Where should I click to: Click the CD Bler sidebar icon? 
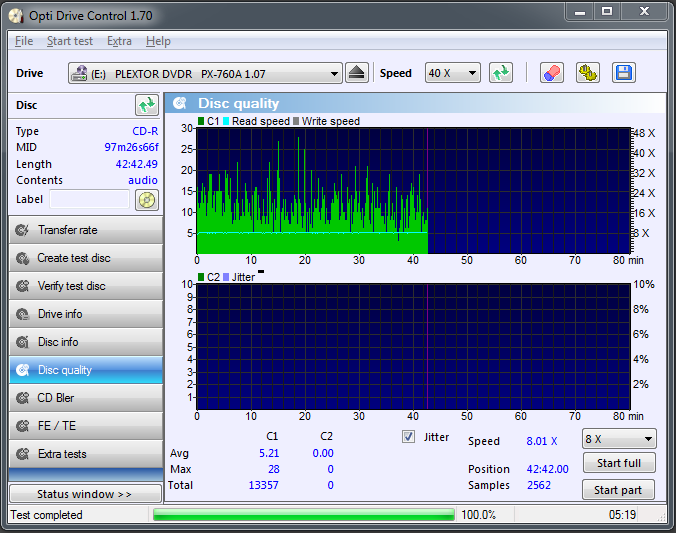[x=22, y=398]
